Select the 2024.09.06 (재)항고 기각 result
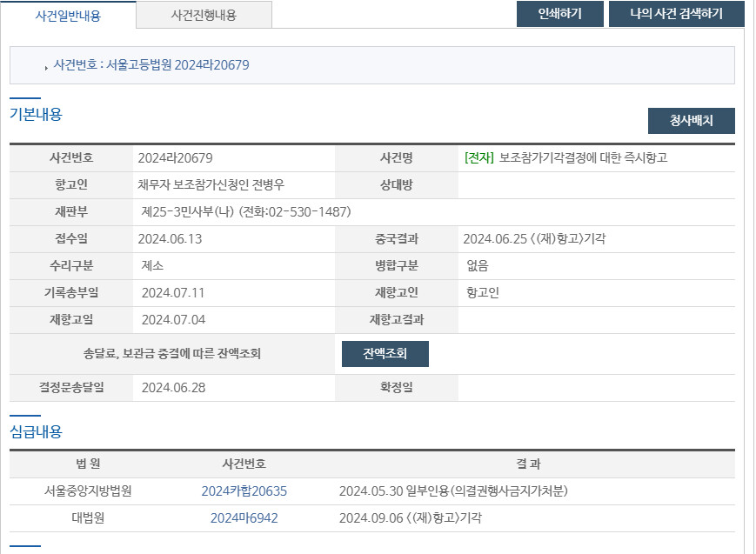This screenshot has width=756, height=554. coord(411,518)
